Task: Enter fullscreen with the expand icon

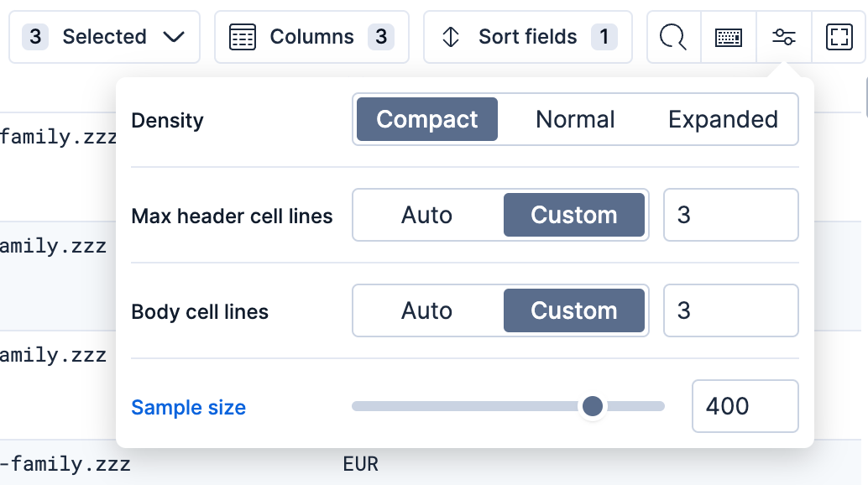Action: click(839, 37)
